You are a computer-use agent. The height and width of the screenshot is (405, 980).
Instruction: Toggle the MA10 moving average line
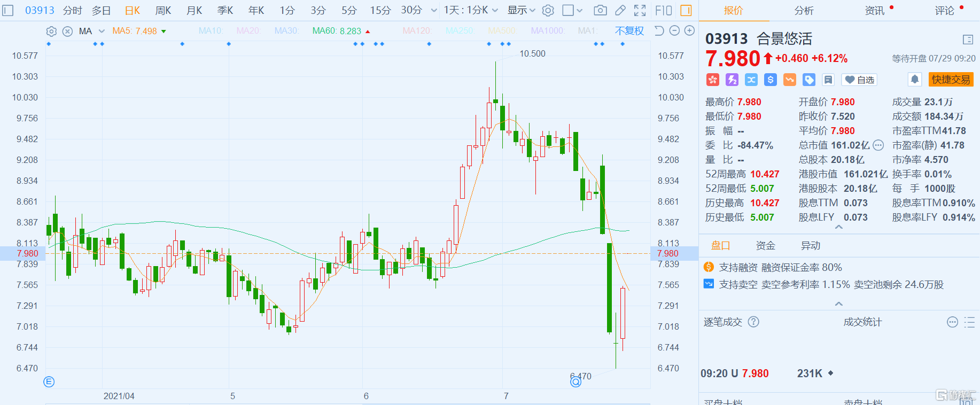click(211, 31)
